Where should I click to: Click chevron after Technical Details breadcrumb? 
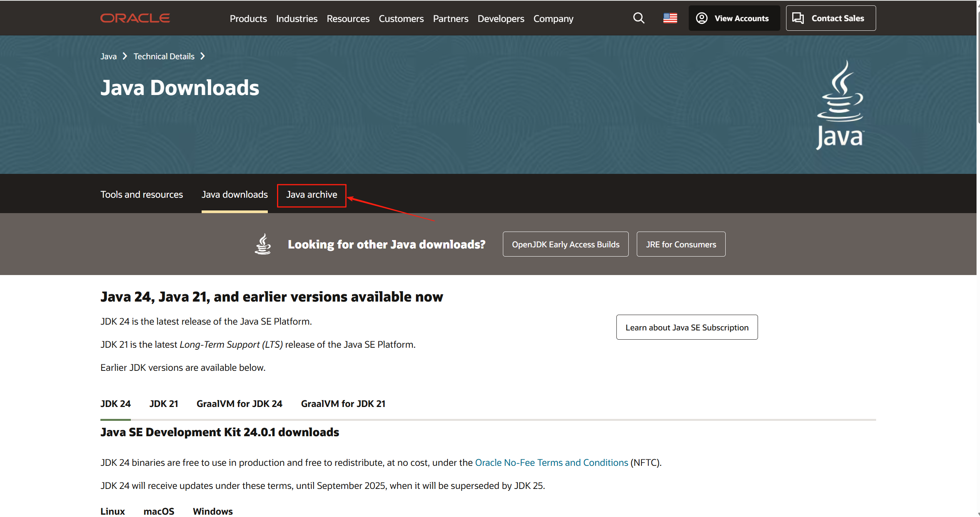click(203, 56)
